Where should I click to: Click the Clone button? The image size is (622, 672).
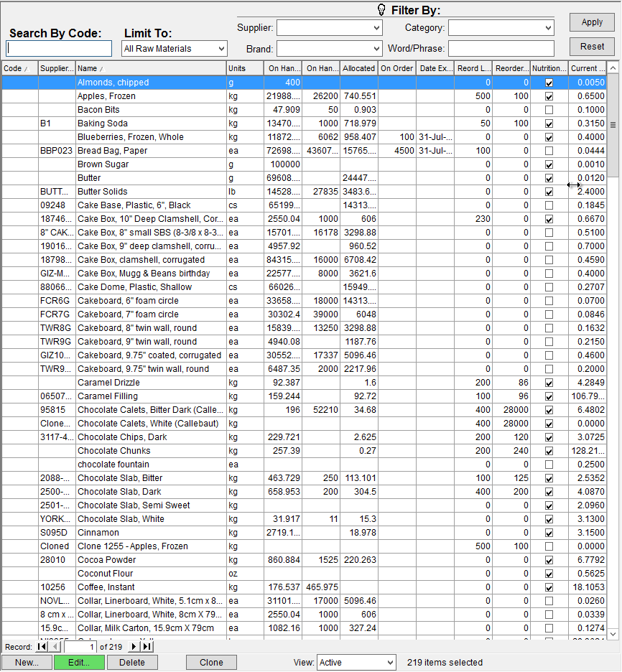[211, 663]
